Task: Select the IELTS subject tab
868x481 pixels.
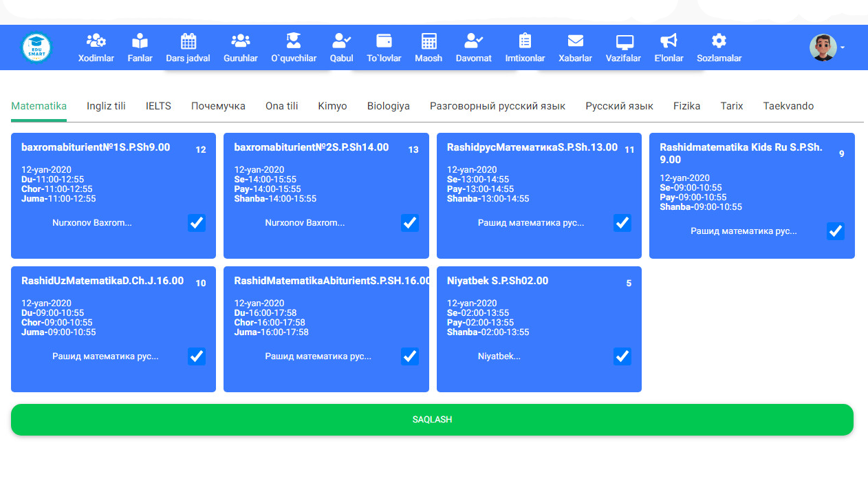Action: point(158,106)
